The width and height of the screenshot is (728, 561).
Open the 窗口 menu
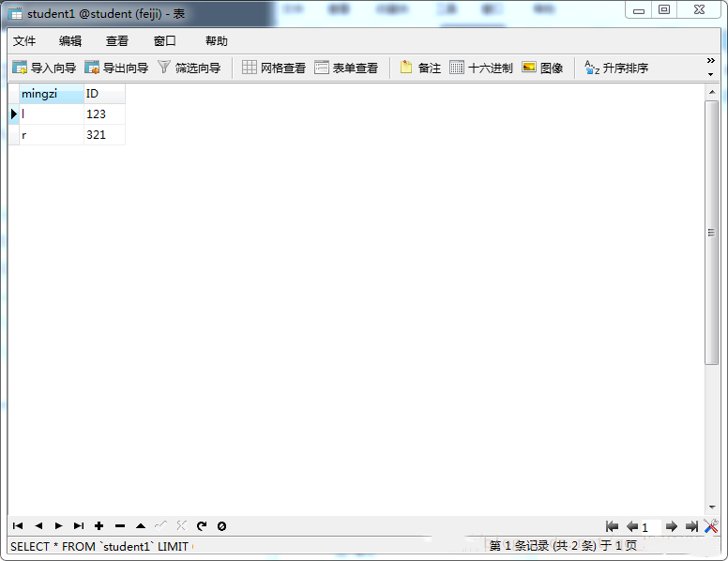(x=165, y=41)
